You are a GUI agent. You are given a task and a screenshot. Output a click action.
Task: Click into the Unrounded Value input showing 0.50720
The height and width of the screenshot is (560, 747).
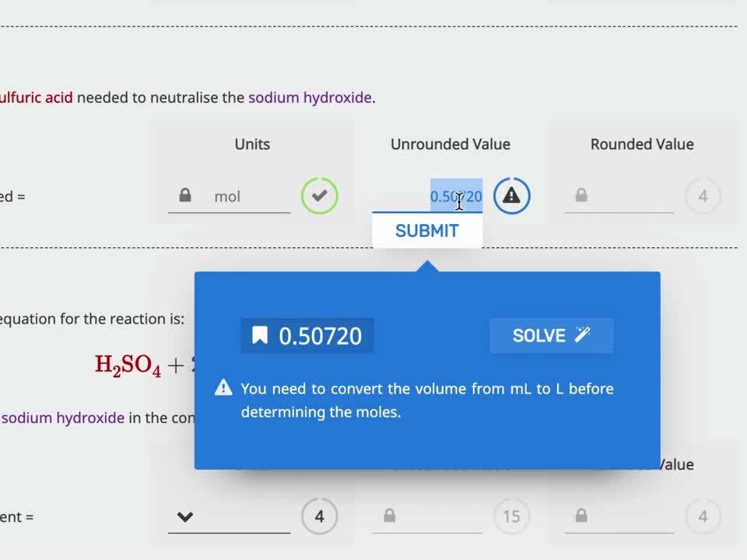click(x=436, y=197)
